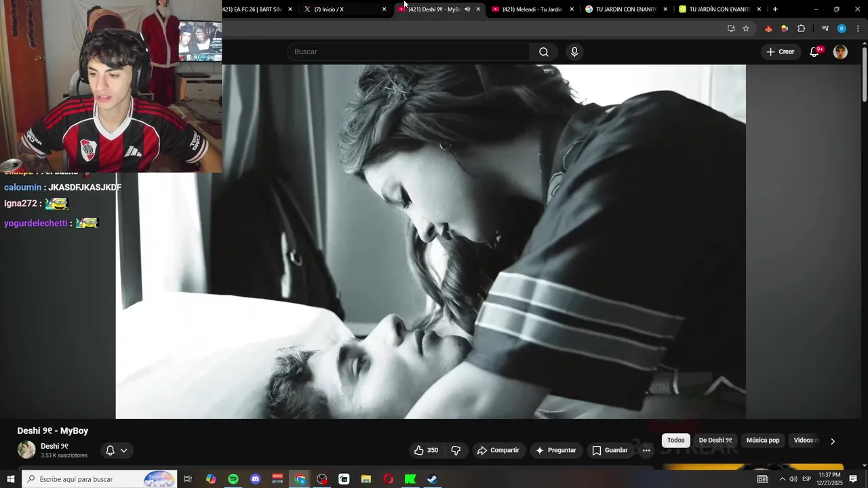
Task: Open the colorful circles extension icon
Action: [785, 28]
